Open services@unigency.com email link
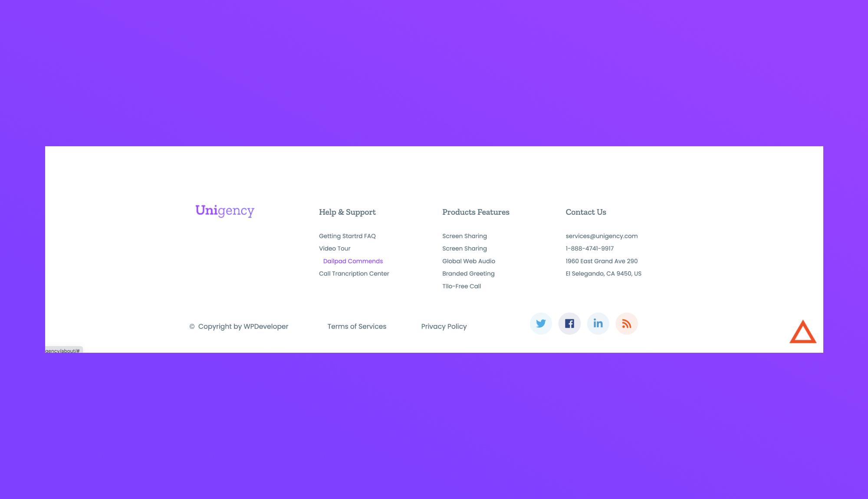This screenshot has height=499, width=868. (x=602, y=236)
